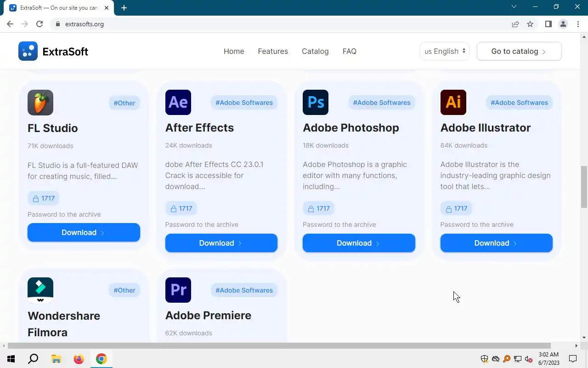
Task: Click the Photoshop Ps icon
Action: tap(316, 102)
